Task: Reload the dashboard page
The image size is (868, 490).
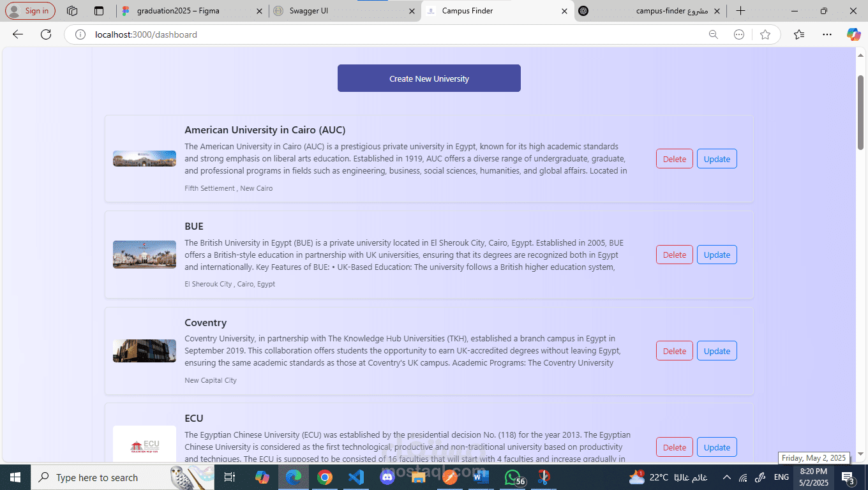Action: [46, 34]
